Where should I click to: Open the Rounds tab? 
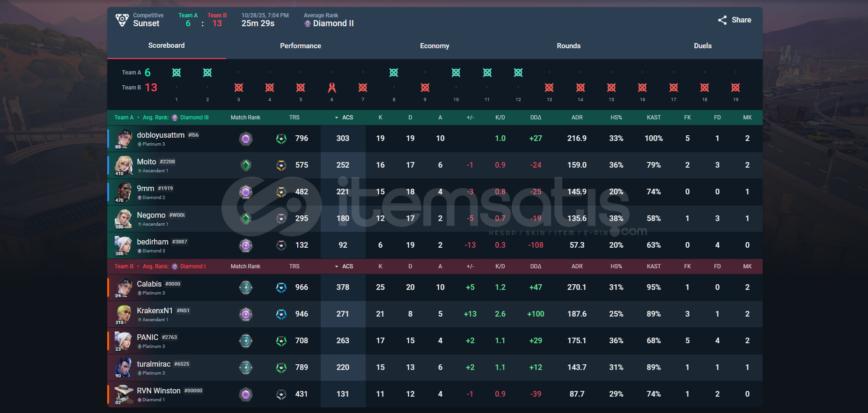(x=568, y=46)
